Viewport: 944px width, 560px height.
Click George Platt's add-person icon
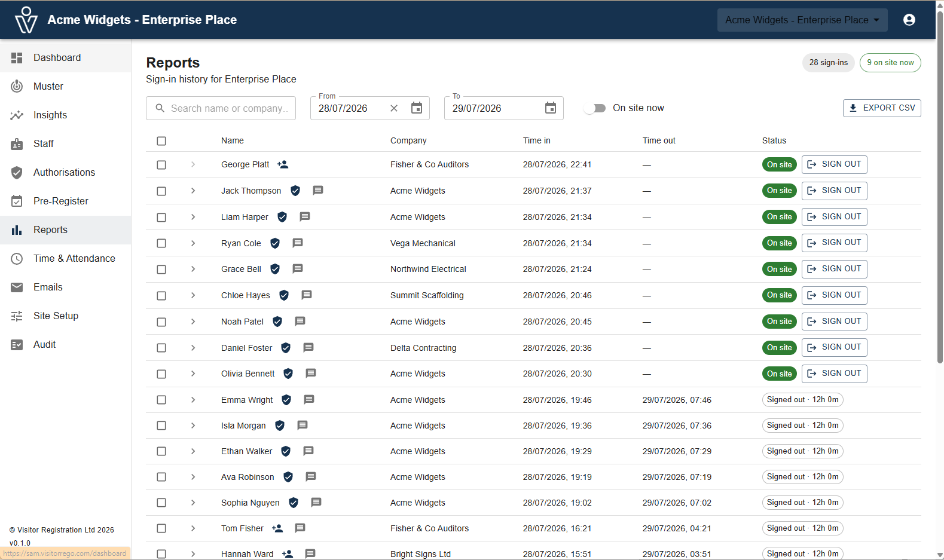tap(283, 164)
